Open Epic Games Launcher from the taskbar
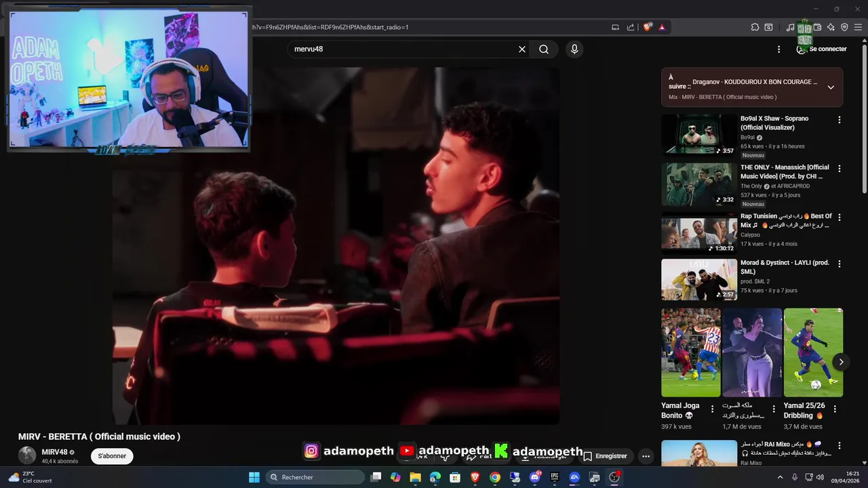 click(x=555, y=477)
